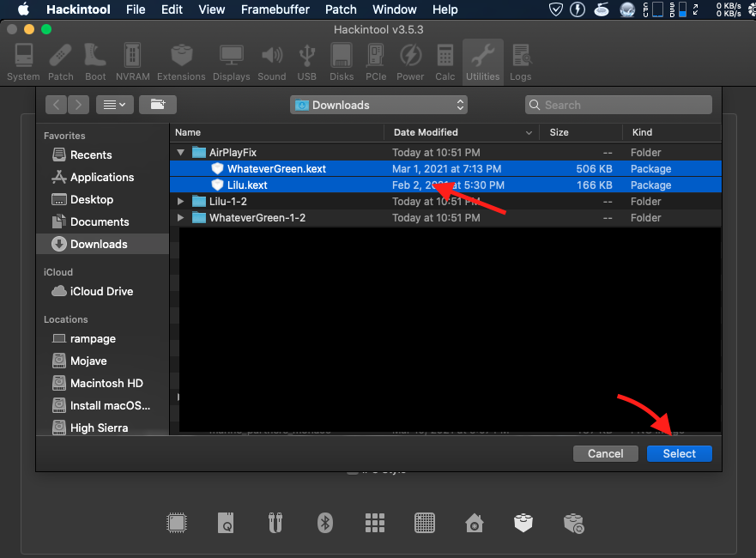Open the Downloads location popup
The width and height of the screenshot is (756, 558).
pos(378,105)
